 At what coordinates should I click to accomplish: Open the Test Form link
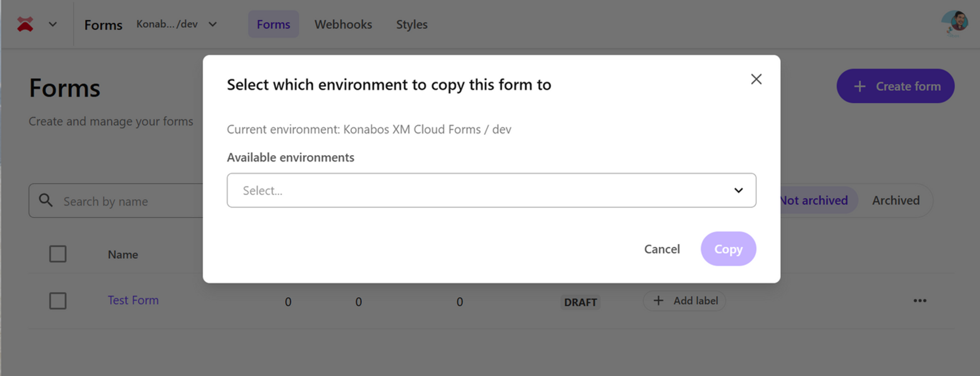click(x=133, y=300)
